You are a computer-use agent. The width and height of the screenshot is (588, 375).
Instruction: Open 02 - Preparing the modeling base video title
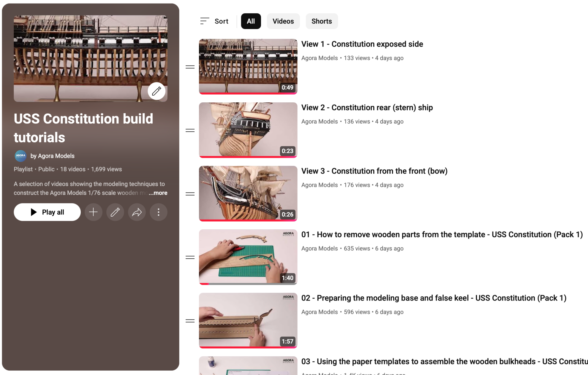pos(434,298)
